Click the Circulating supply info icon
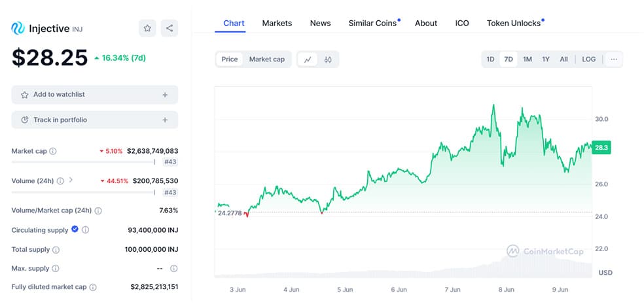The width and height of the screenshot is (644, 308). 85,230
